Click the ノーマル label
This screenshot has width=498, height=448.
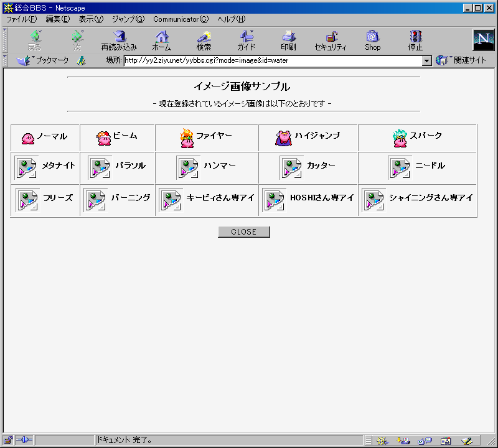click(x=52, y=136)
